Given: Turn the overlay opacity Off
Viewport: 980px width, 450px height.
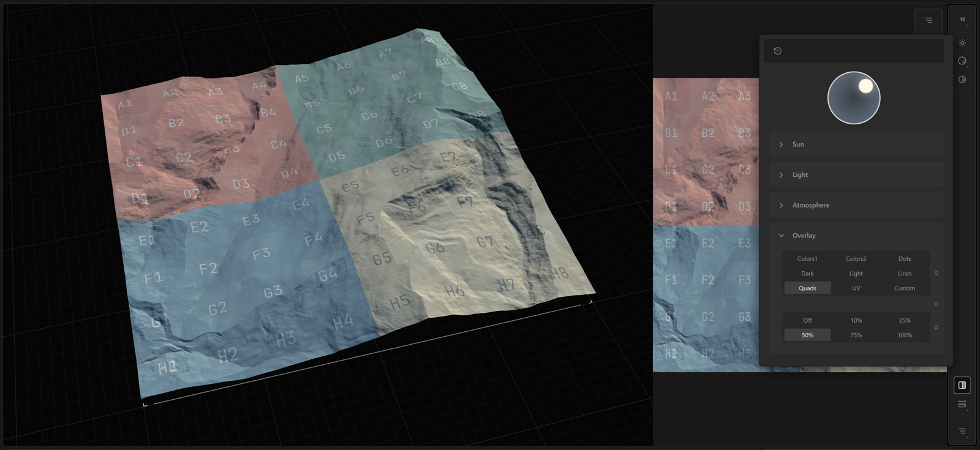Looking at the screenshot, I should (x=807, y=320).
